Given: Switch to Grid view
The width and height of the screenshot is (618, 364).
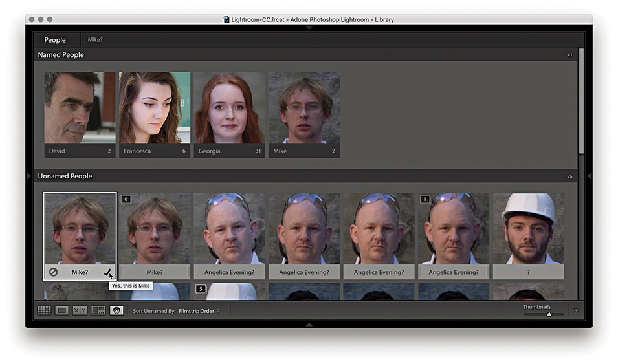Looking at the screenshot, I should coord(44,310).
